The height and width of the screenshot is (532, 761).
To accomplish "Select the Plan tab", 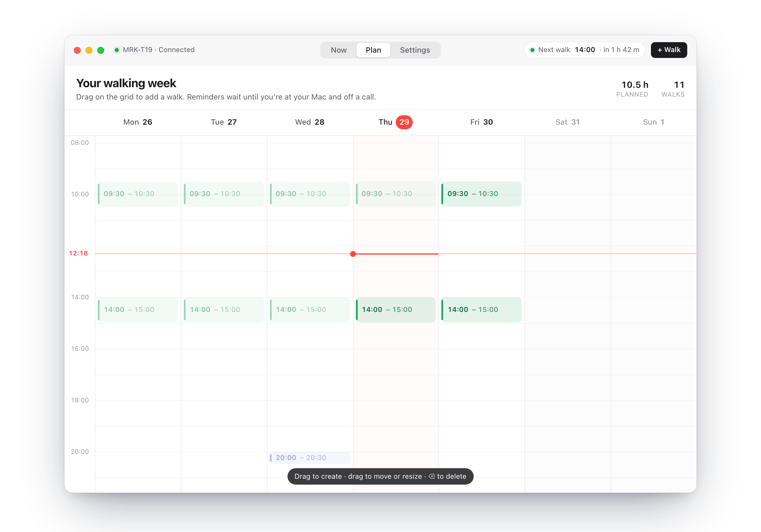I will 373,50.
